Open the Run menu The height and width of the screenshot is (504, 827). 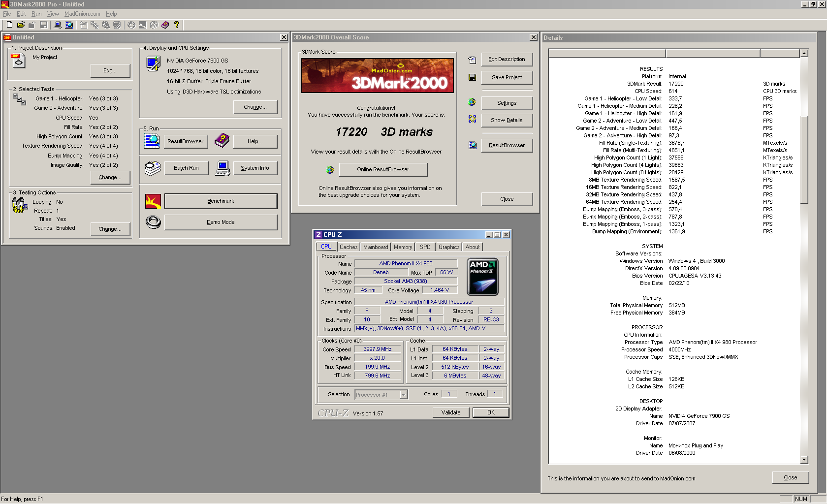(36, 14)
